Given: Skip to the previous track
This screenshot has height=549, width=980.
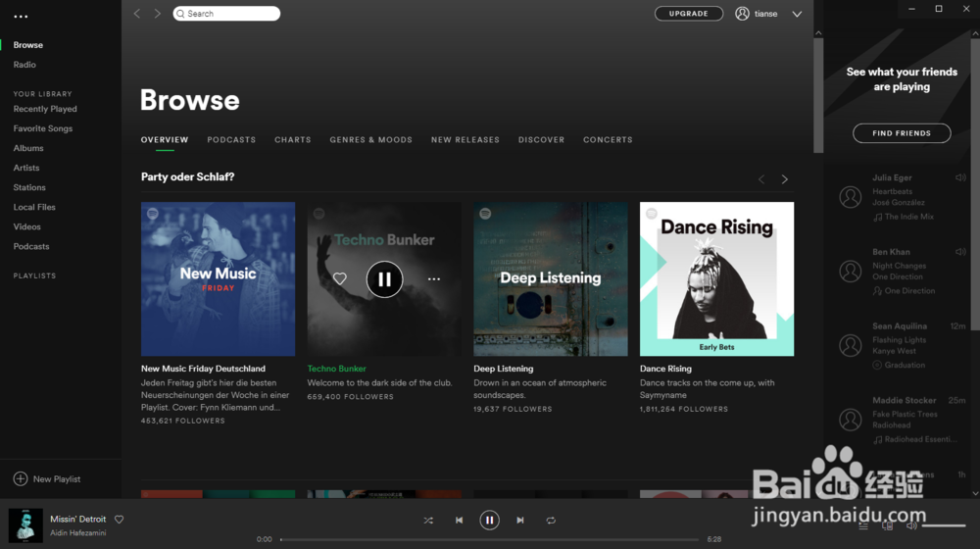Looking at the screenshot, I should point(459,521).
